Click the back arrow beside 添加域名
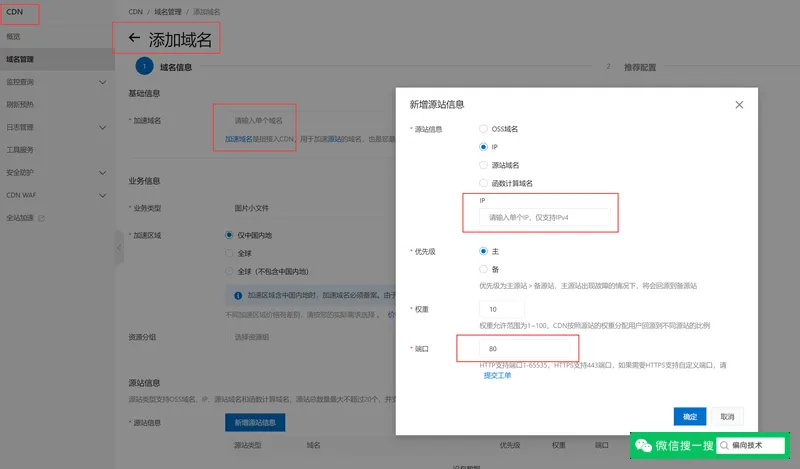Screen dimensions: 800x469 134,38
